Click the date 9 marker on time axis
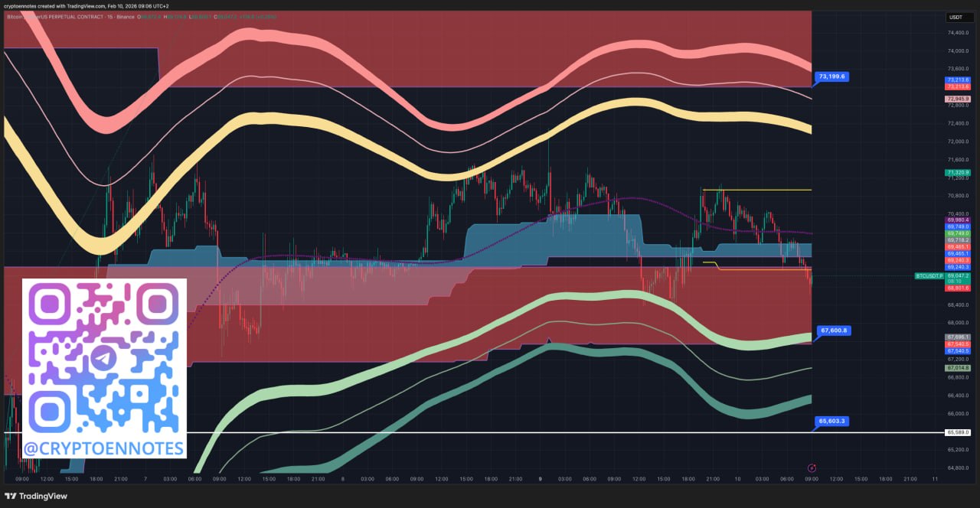 [x=540, y=479]
